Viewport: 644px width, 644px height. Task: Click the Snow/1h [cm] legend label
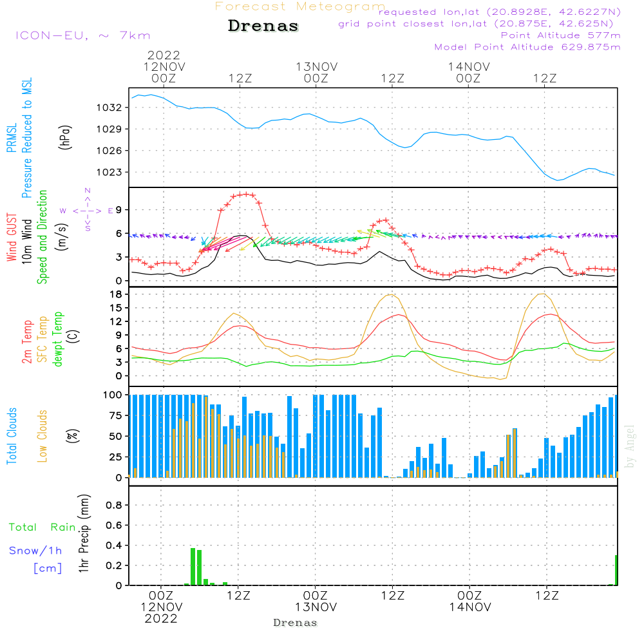coord(35,559)
